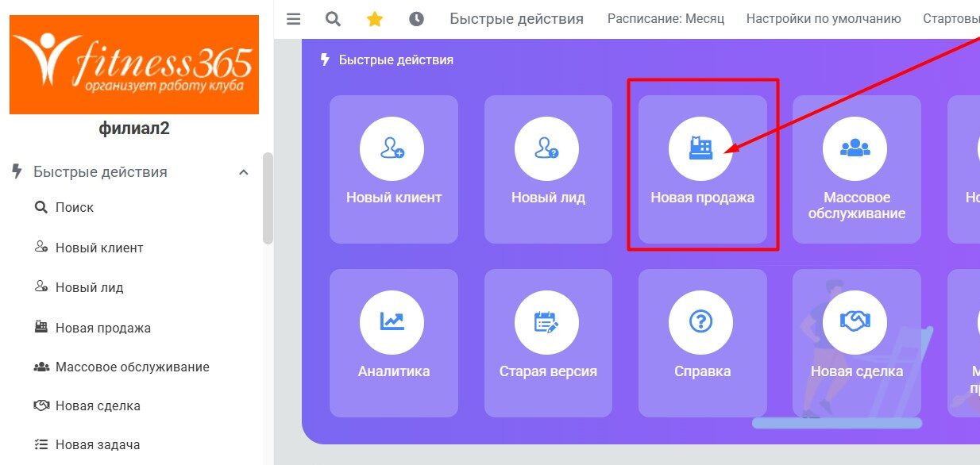Click the 'Новый лид' card icon
The height and width of the screenshot is (465, 980).
(546, 148)
